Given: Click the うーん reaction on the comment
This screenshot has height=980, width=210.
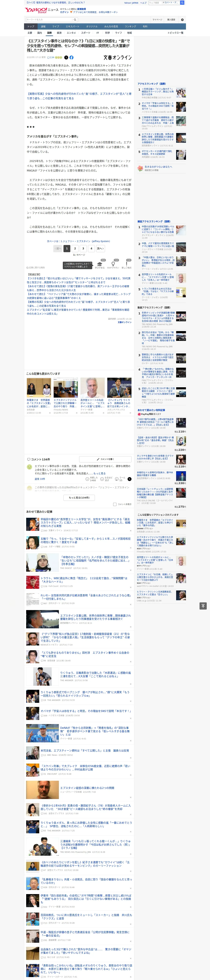Looking at the screenshot, I should tap(120, 479).
